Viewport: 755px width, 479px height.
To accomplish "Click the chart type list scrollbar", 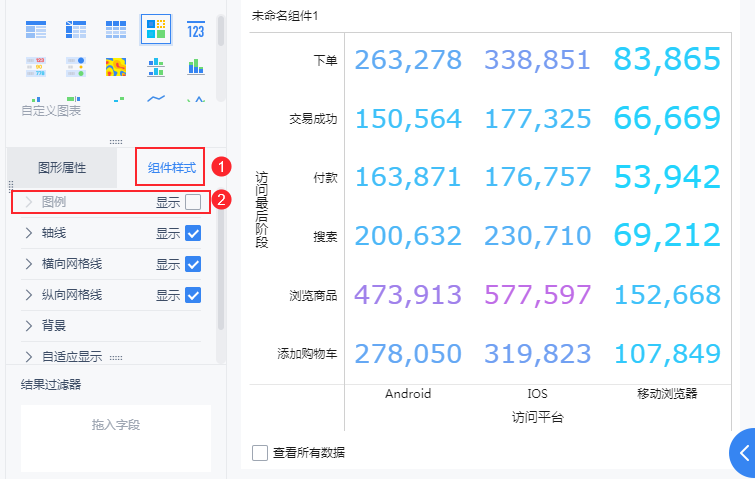I will 221,31.
